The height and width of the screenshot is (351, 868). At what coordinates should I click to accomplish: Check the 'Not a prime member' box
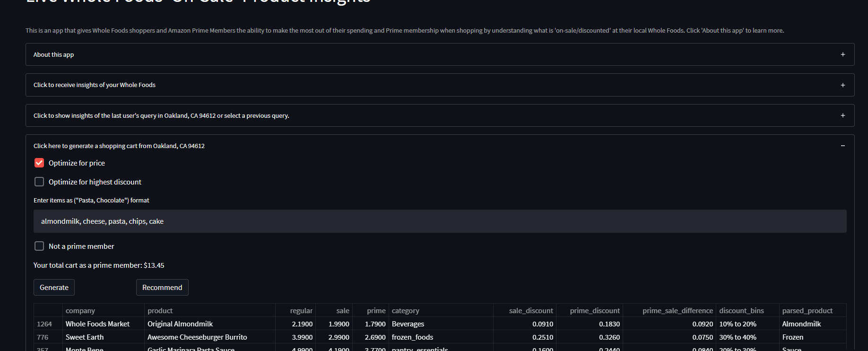coord(39,246)
